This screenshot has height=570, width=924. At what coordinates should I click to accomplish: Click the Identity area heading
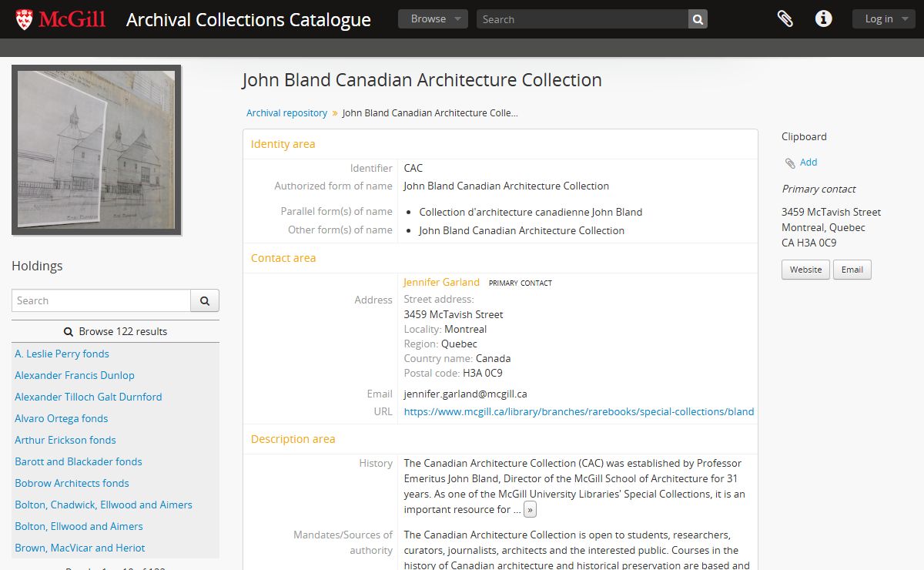click(x=283, y=144)
